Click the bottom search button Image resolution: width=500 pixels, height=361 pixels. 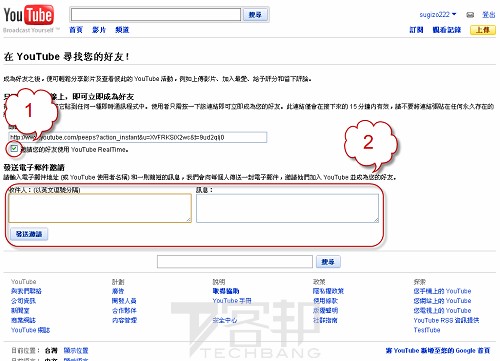point(328,262)
